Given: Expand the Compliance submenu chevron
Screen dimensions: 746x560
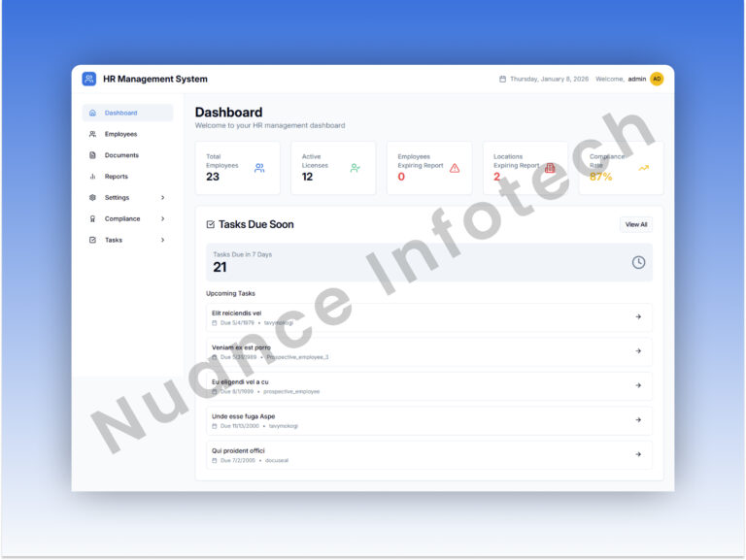Looking at the screenshot, I should [162, 219].
